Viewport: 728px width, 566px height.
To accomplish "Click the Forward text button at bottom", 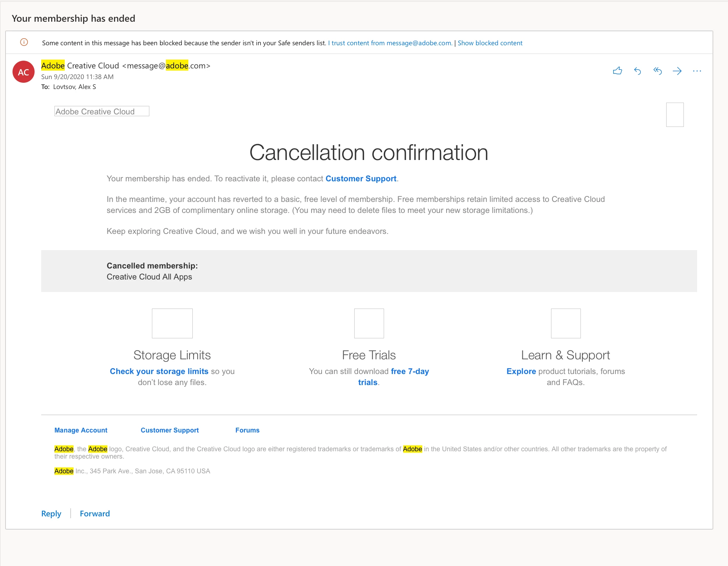I will point(95,514).
